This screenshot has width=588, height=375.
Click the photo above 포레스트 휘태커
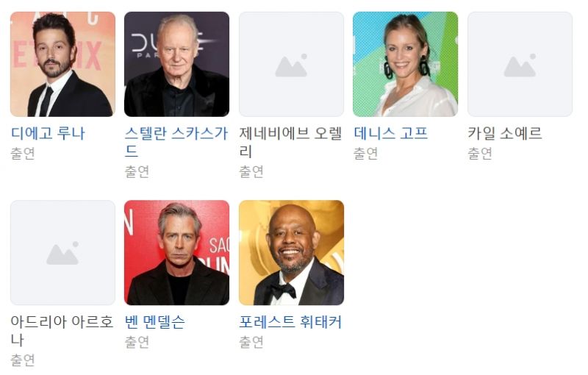click(291, 252)
